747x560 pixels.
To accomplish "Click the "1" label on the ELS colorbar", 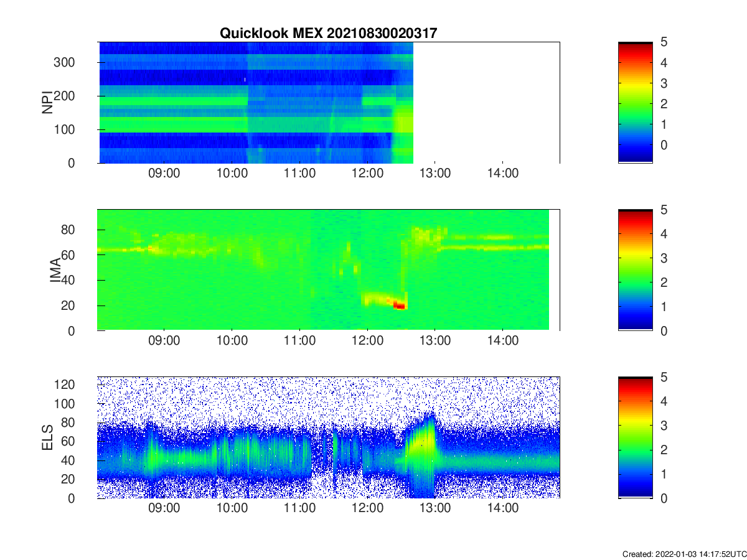I will coord(664,474).
